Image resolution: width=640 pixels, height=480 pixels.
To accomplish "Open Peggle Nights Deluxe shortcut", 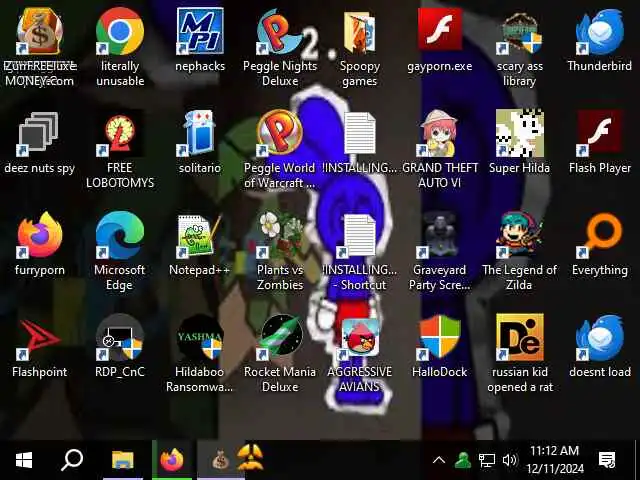I will coord(280,32).
